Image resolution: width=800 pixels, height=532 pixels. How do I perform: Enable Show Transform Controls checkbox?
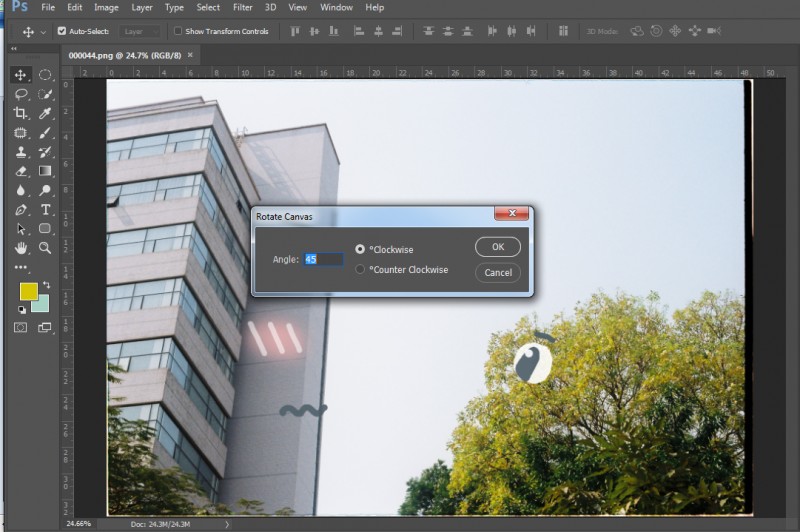coord(178,31)
